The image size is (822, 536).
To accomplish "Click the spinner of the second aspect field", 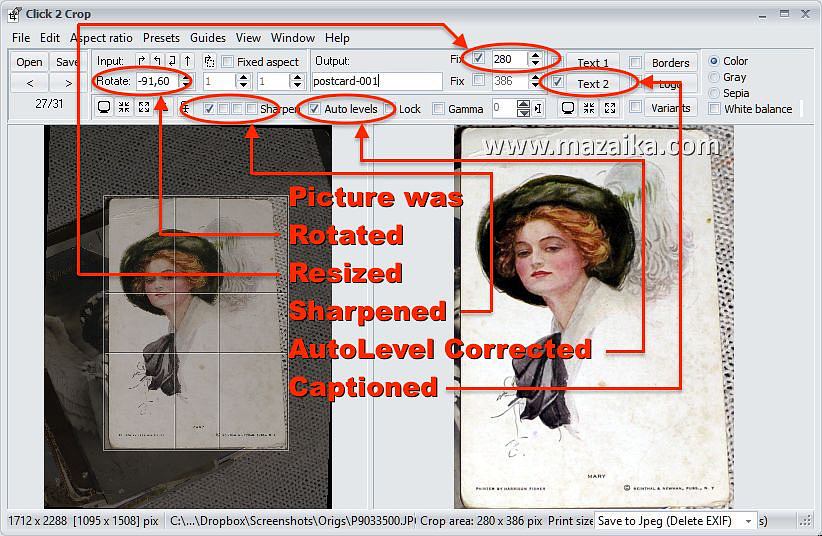I will pyautogui.click(x=298, y=81).
